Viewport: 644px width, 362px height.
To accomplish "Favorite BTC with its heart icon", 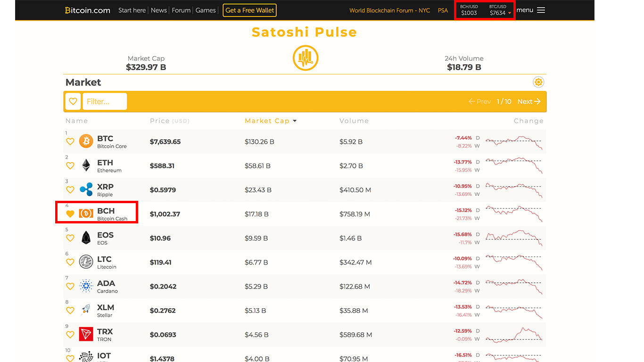I will pyautogui.click(x=70, y=141).
